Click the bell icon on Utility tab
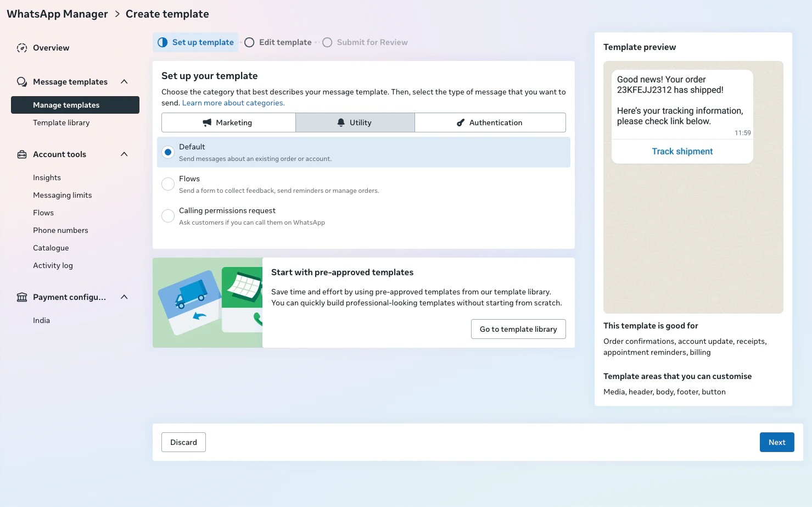Screen dimensions: 812x507 [x=341, y=122]
